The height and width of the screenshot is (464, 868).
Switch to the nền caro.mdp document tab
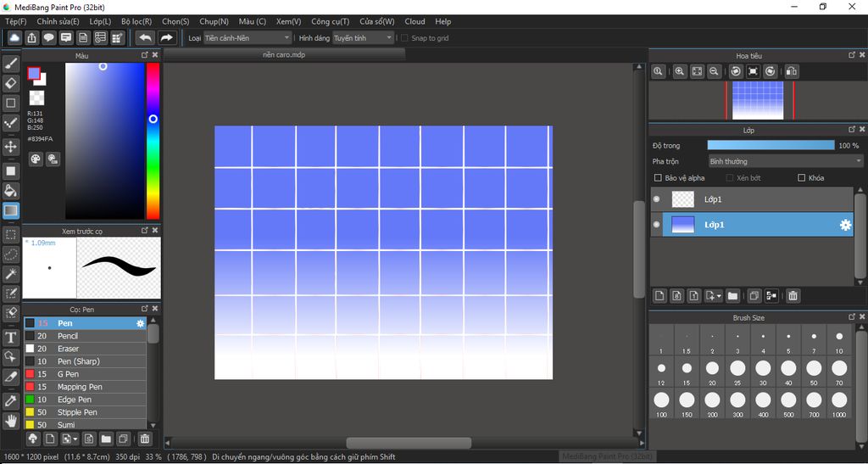point(285,55)
